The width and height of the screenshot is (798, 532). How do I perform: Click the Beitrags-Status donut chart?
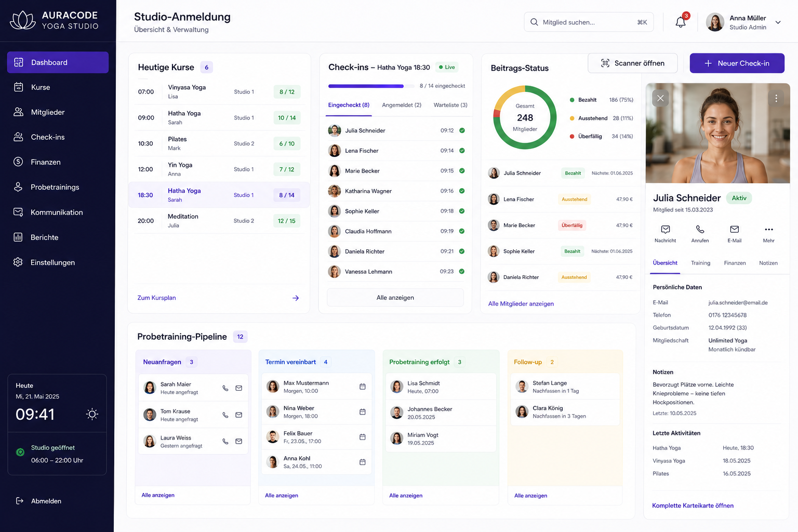(x=525, y=117)
